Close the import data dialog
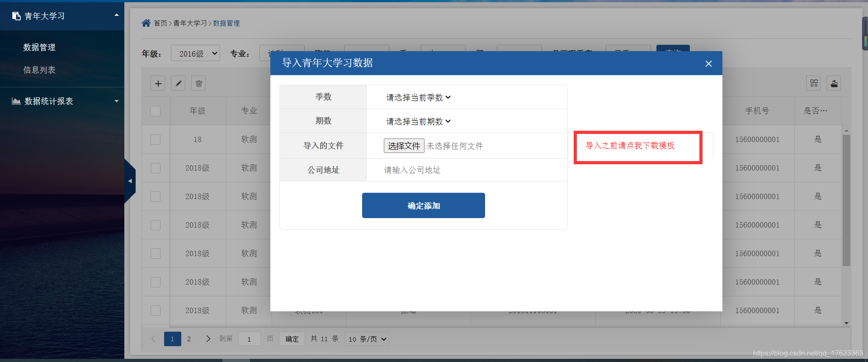The image size is (868, 362). click(x=708, y=64)
